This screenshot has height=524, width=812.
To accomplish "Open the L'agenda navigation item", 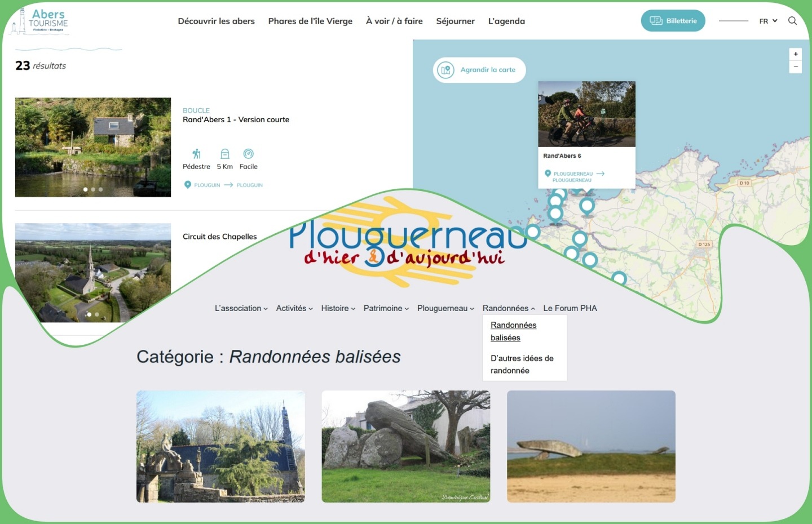I will (x=506, y=21).
